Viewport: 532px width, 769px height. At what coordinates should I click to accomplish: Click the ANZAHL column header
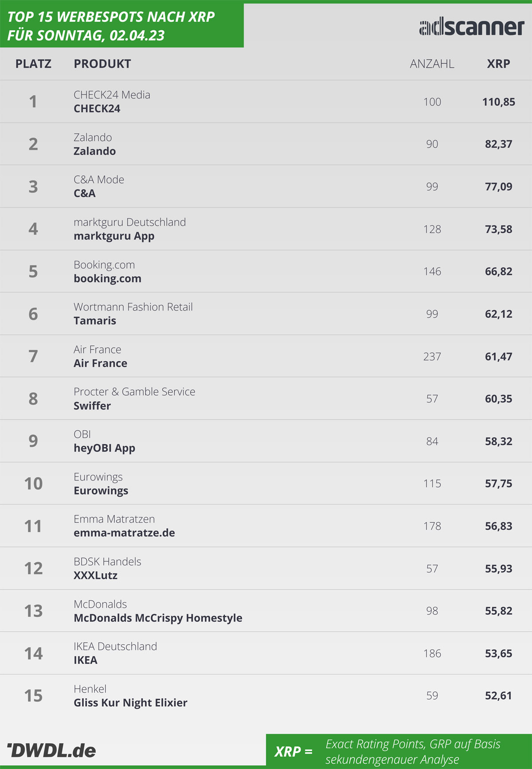coord(432,64)
